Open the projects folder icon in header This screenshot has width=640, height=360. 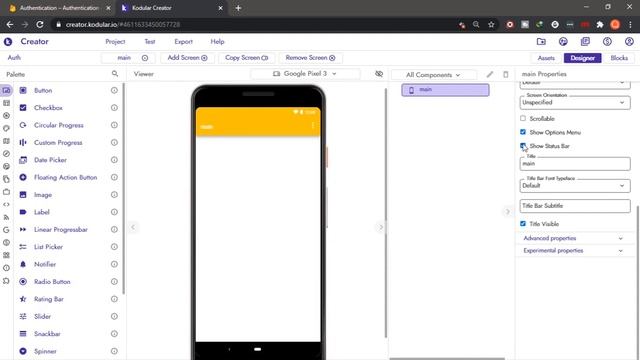click(541, 41)
